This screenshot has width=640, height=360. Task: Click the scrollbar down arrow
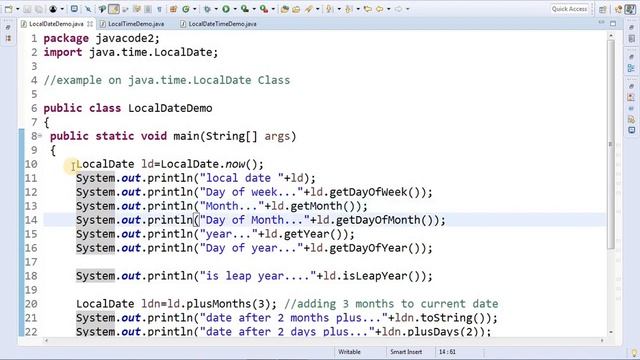click(x=611, y=332)
